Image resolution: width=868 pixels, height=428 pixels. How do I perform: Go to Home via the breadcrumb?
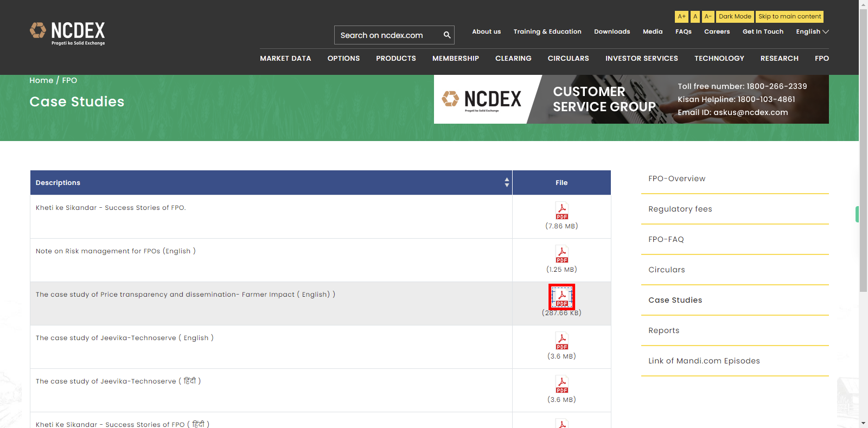click(x=41, y=80)
